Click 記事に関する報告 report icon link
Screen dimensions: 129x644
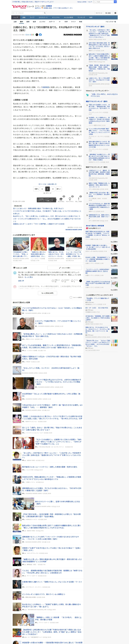pyautogui.click(x=19, y=201)
